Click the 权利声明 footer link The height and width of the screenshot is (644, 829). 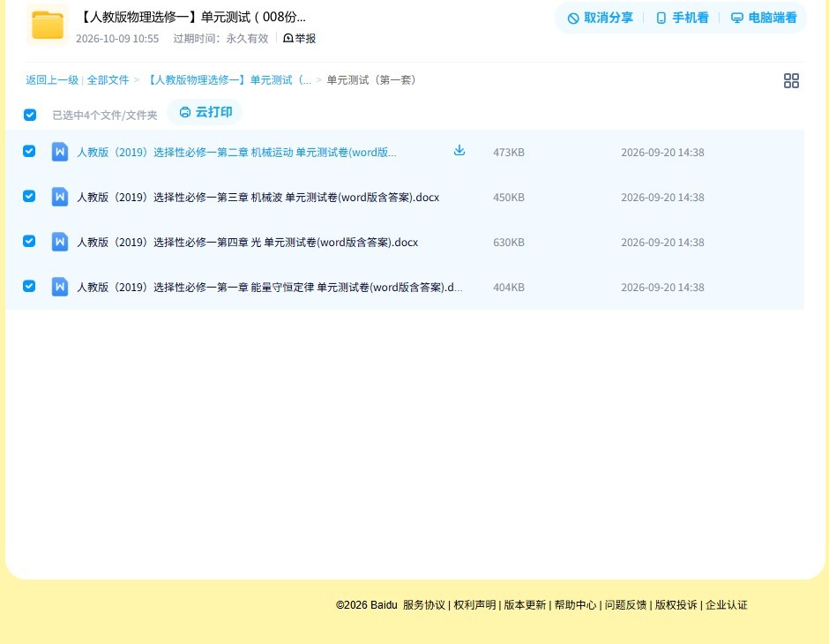click(474, 605)
